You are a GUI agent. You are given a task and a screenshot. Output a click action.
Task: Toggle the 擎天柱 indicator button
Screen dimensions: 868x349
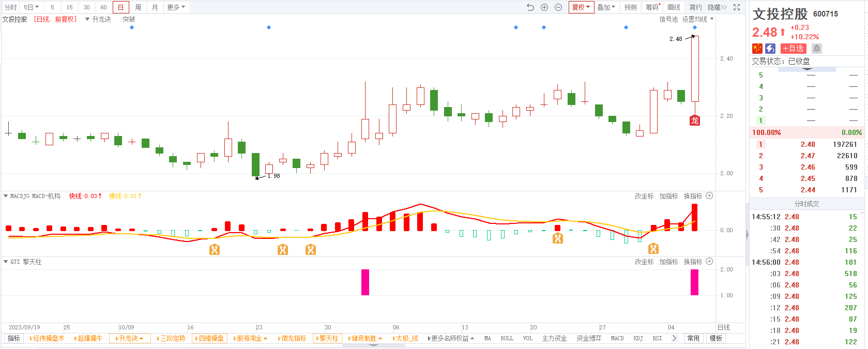(327, 338)
